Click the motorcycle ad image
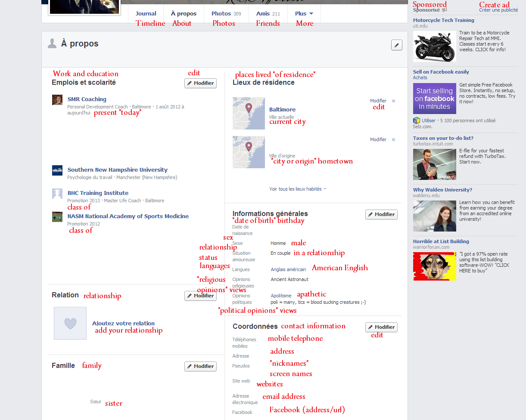The height and width of the screenshot is (420, 526). (435, 46)
